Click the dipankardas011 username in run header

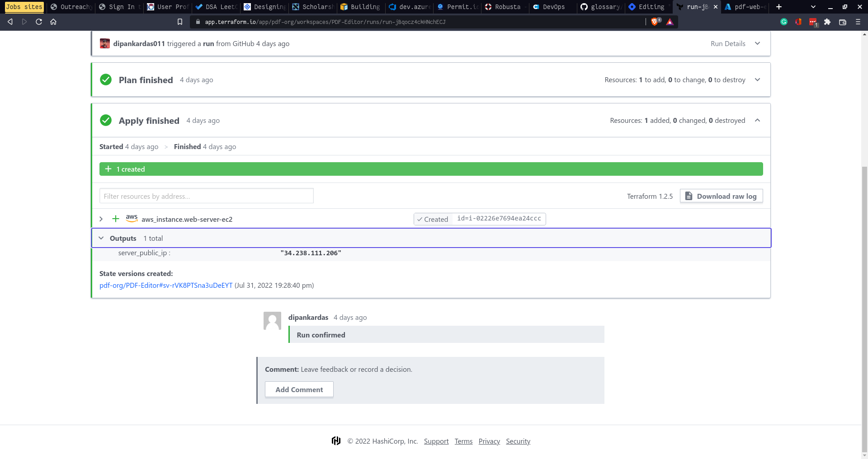139,43
